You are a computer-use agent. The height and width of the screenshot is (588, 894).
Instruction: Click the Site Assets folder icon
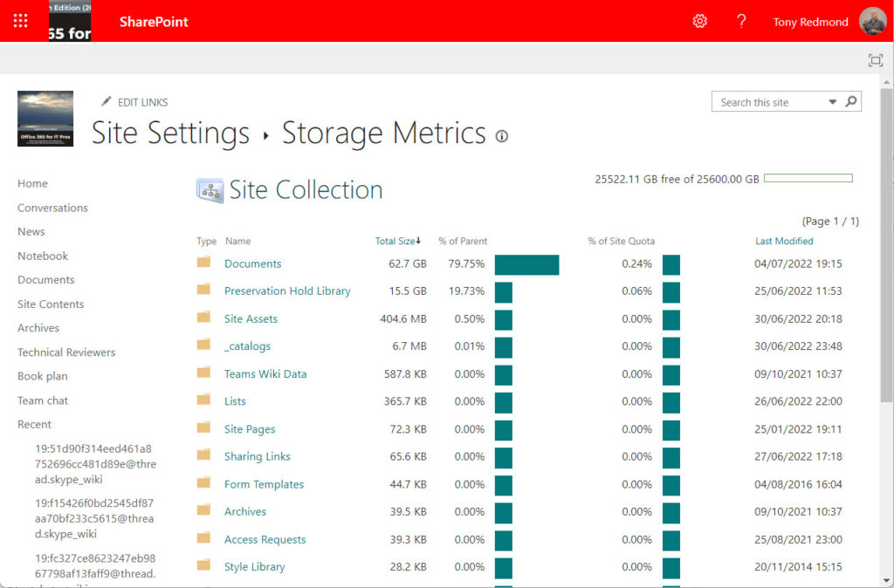click(x=203, y=318)
